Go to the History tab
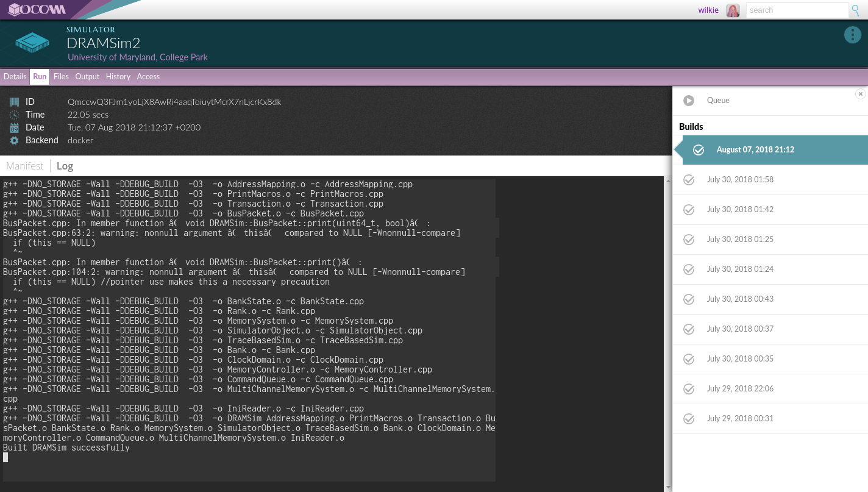 pyautogui.click(x=118, y=77)
